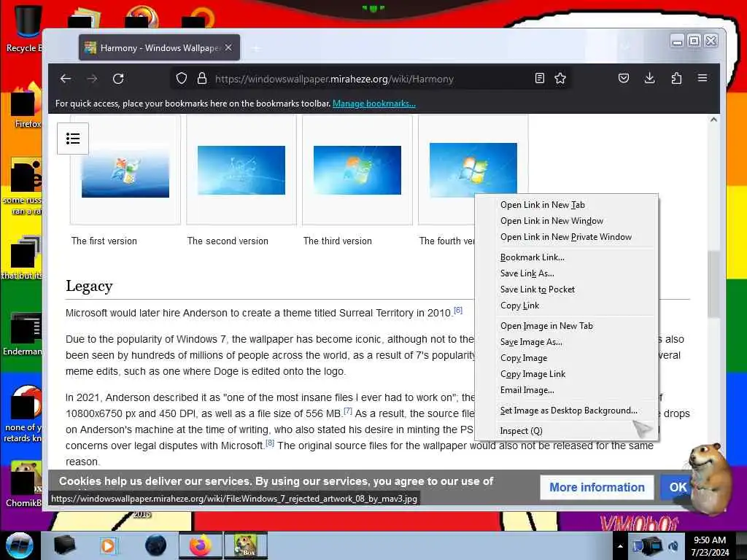The image size is (747, 560).
Task: Click the Firefox taskbar button
Action: (201, 545)
